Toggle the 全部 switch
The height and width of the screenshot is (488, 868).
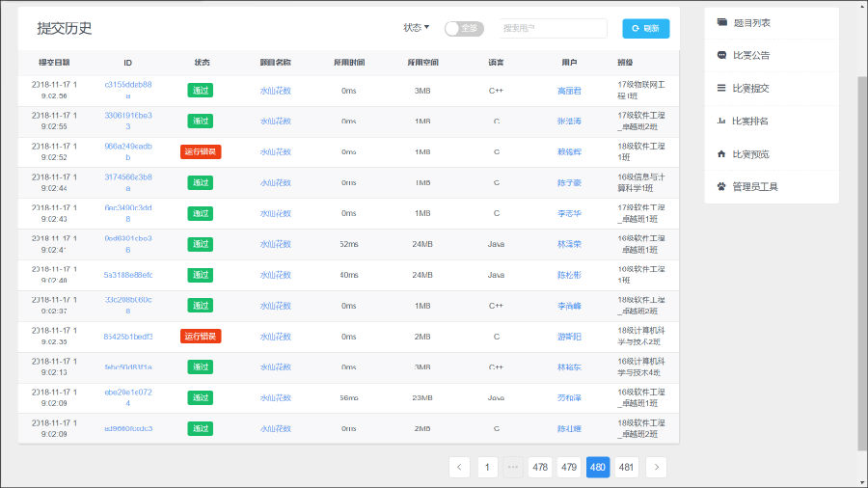[x=464, y=29]
